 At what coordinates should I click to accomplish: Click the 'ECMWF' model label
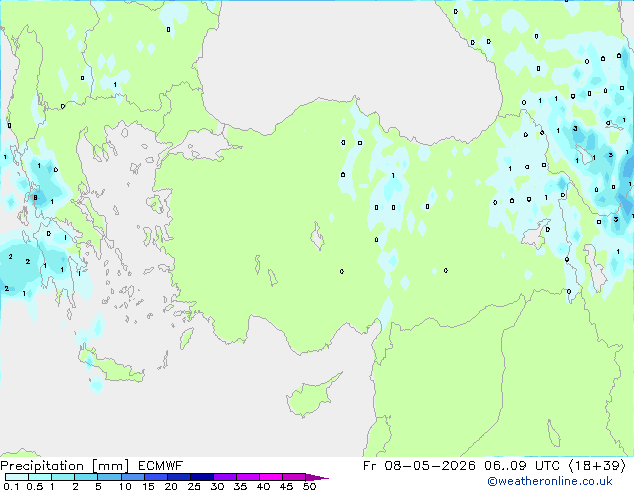160,466
